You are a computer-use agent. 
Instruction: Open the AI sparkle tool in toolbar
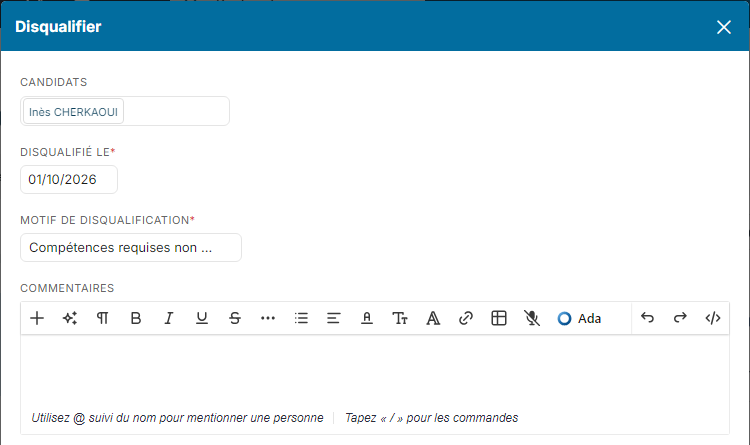[x=70, y=318]
